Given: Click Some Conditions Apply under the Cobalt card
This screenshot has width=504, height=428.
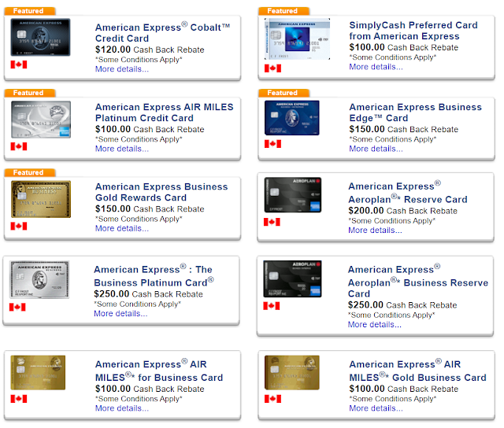Looking at the screenshot, I should click(139, 60).
